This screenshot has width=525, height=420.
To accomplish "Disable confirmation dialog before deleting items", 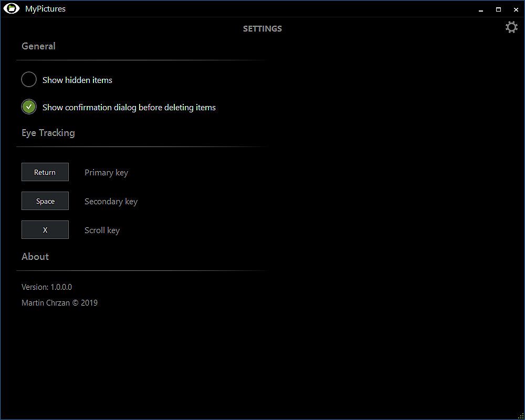I will (x=29, y=107).
